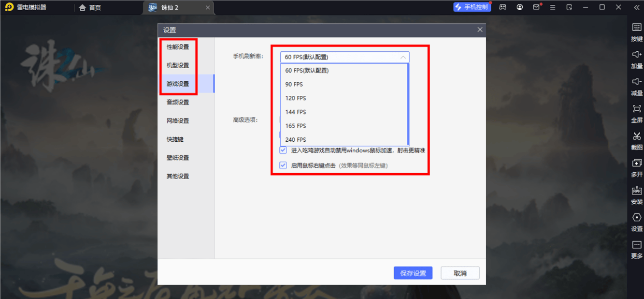The height and width of the screenshot is (299, 644).
Task: Click the volume down (减量) icon
Action: [x=636, y=82]
